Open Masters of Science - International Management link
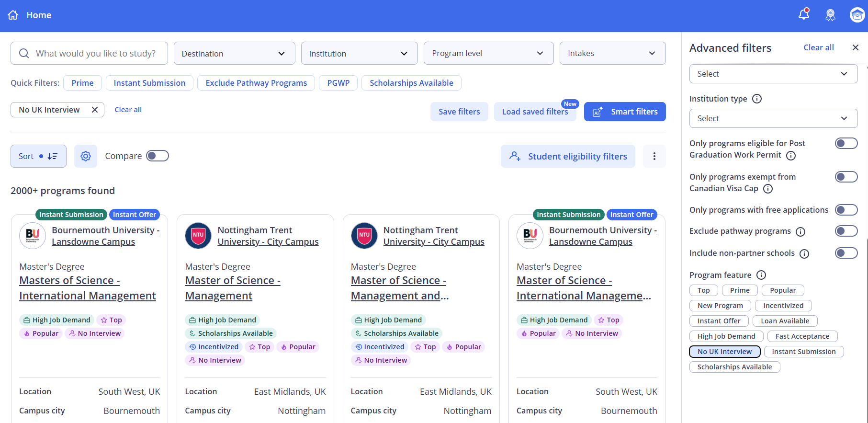Screen dimensions: 868x423 (88, 288)
